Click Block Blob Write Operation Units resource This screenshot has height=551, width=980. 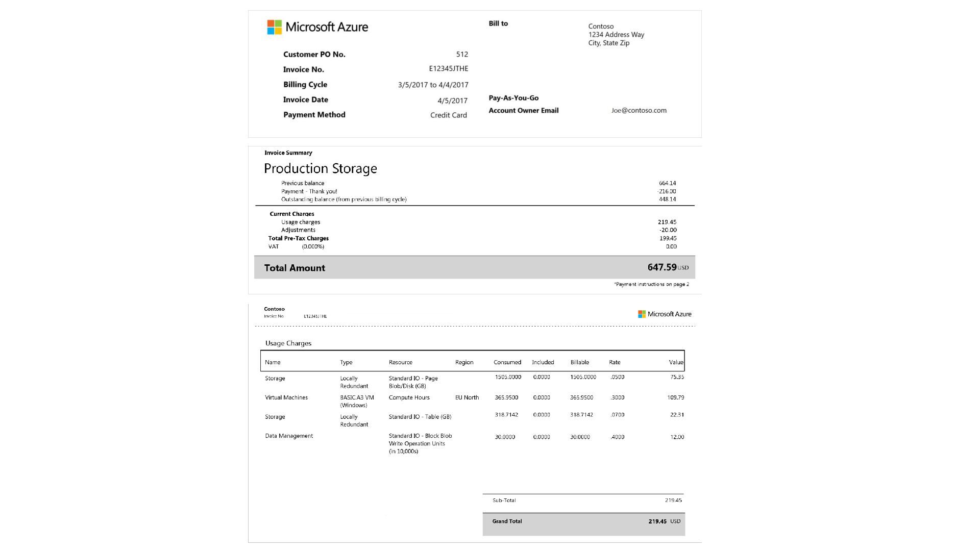click(420, 443)
